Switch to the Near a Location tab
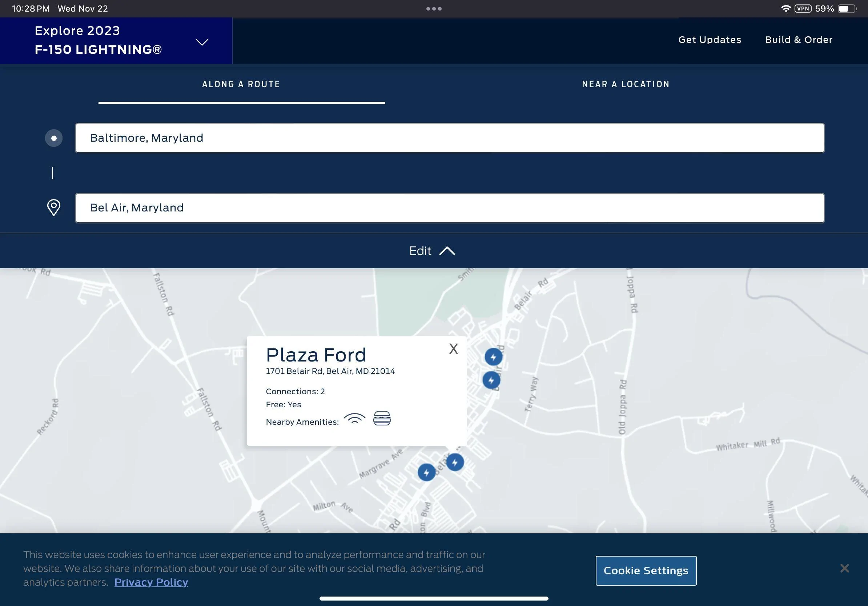This screenshot has width=868, height=606. pos(626,84)
